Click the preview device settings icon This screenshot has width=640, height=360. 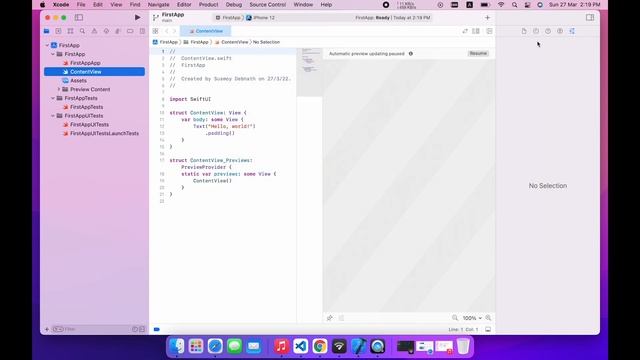tap(341, 318)
